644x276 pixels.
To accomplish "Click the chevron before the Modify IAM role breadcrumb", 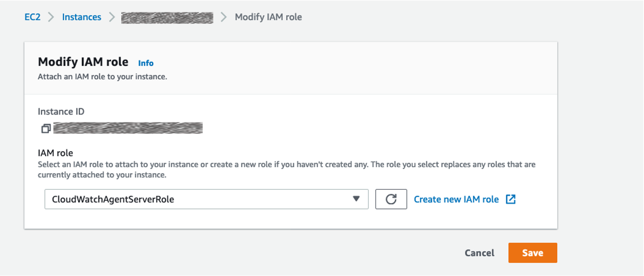I will 224,17.
